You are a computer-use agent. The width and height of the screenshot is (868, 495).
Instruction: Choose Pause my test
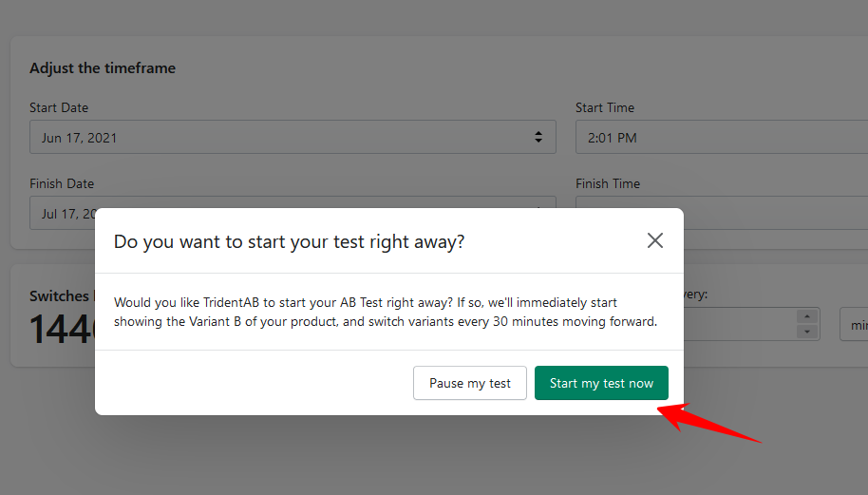tap(469, 383)
